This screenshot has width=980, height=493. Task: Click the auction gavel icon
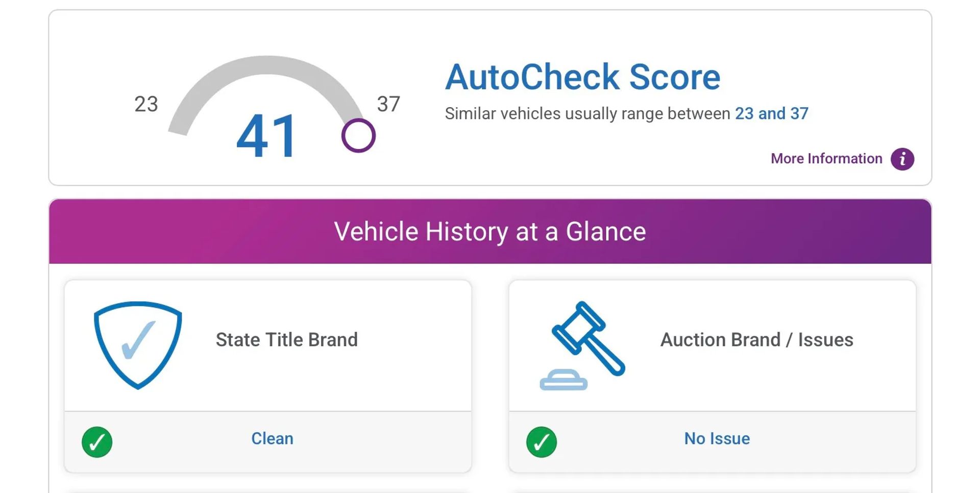click(x=582, y=346)
